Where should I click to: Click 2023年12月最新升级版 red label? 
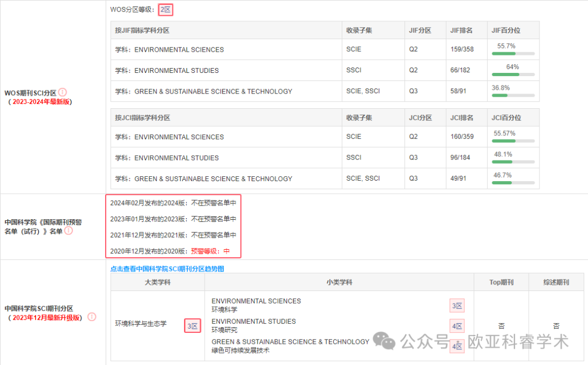click(46, 318)
